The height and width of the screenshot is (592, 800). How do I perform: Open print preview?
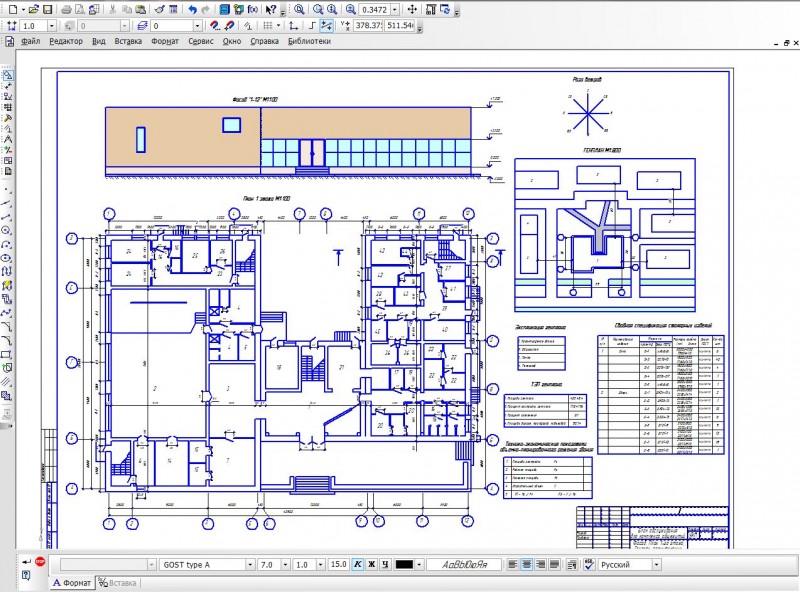(x=80, y=9)
